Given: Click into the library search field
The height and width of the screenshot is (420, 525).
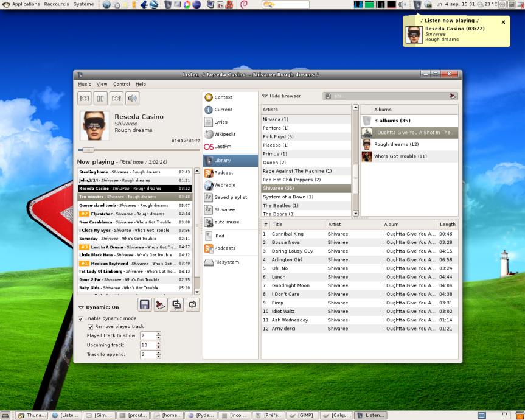Looking at the screenshot, I should 390,96.
